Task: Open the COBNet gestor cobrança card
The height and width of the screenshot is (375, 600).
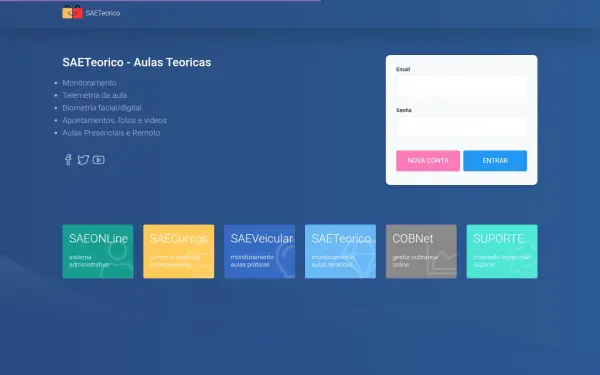Action: 421,251
